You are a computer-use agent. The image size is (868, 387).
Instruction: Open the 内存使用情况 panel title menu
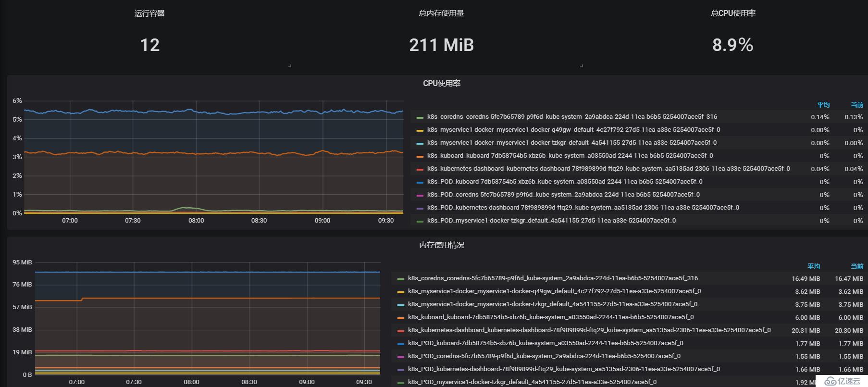[442, 245]
